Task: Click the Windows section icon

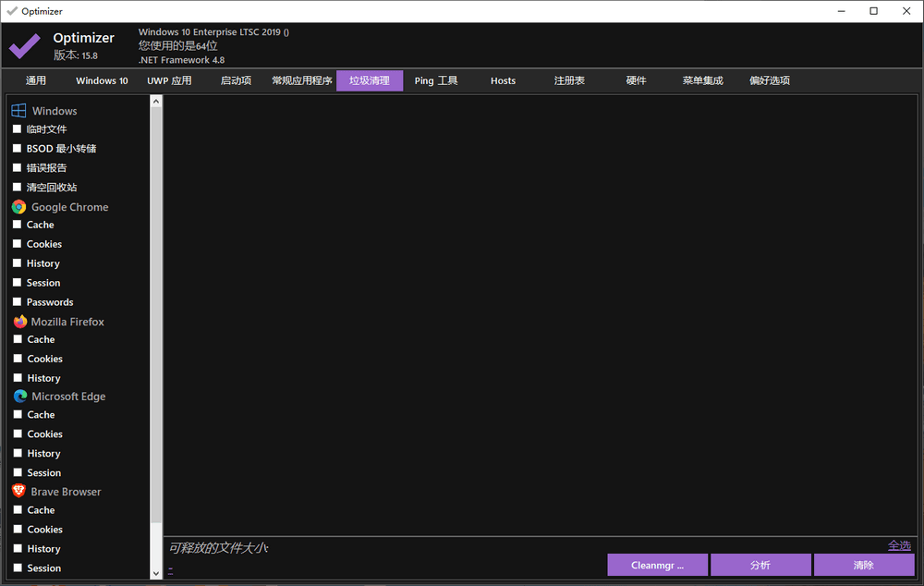Action: [17, 110]
